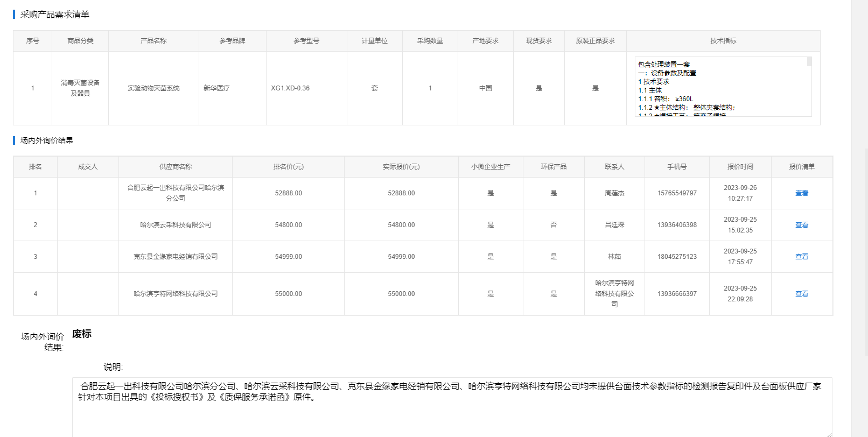The width and height of the screenshot is (868, 437).
Task: Click reference model XG1.XD-0.36 cell
Action: [x=290, y=88]
